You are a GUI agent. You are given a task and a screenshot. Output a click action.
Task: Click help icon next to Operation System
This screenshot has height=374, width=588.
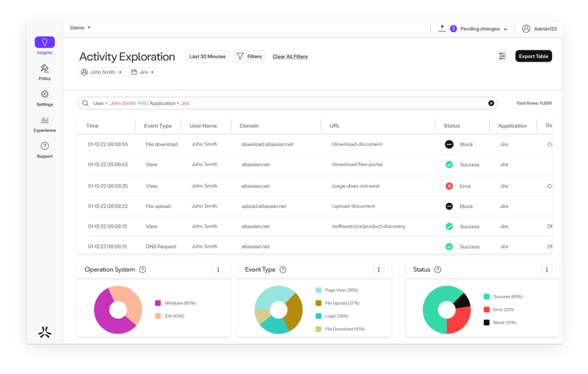142,270
